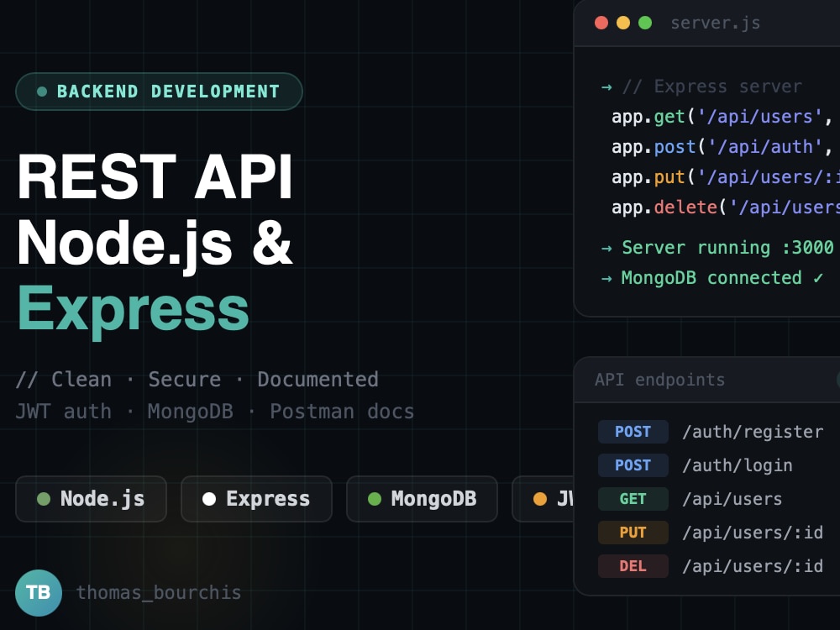Select the /api/users/:id path next to PUT

point(753,533)
